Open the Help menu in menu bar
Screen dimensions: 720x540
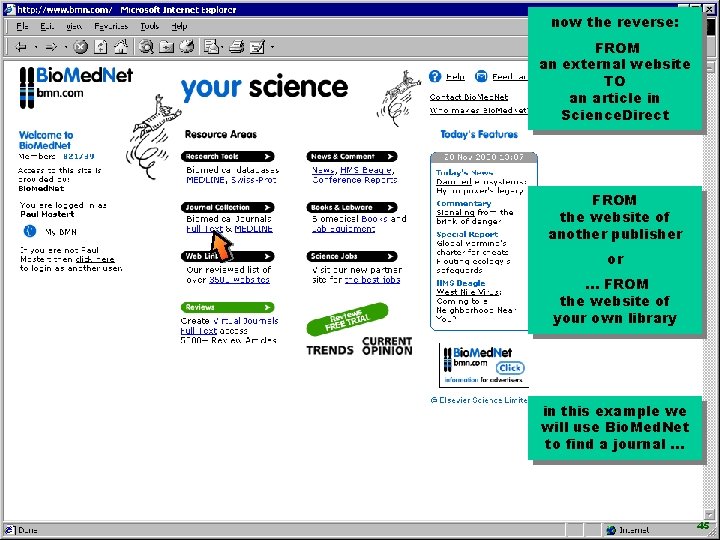click(x=179, y=27)
